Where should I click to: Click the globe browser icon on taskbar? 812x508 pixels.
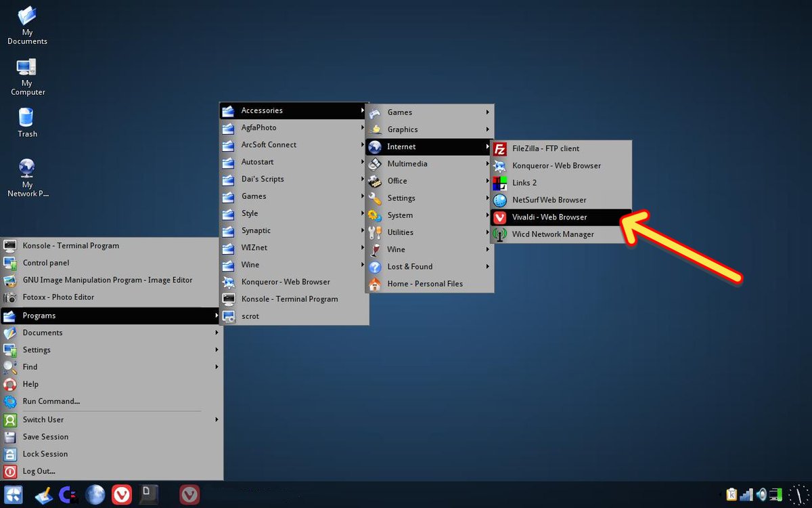(x=95, y=495)
